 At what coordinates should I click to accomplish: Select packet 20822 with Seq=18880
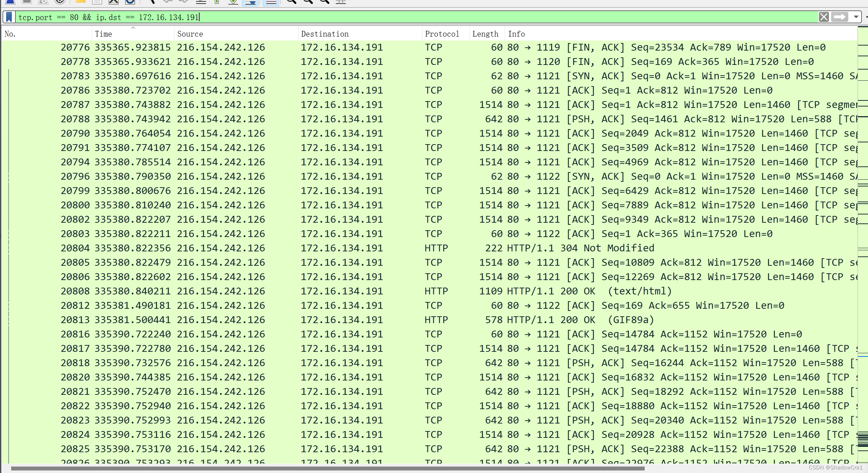pyautogui.click(x=429, y=406)
